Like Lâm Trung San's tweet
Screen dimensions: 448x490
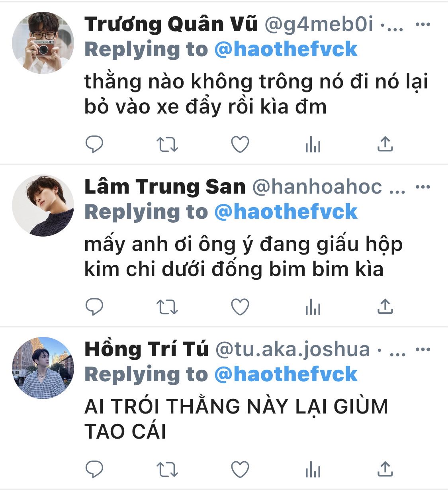(x=240, y=307)
